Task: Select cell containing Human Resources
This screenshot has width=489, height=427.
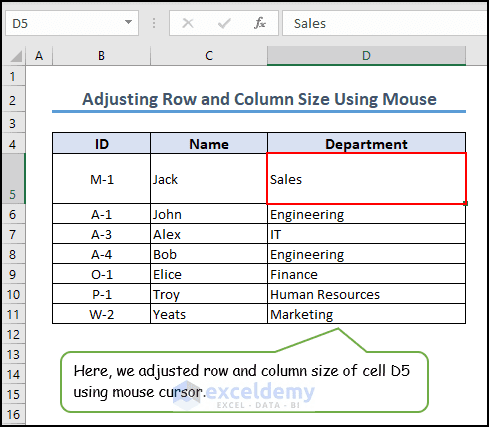Action: [x=366, y=294]
